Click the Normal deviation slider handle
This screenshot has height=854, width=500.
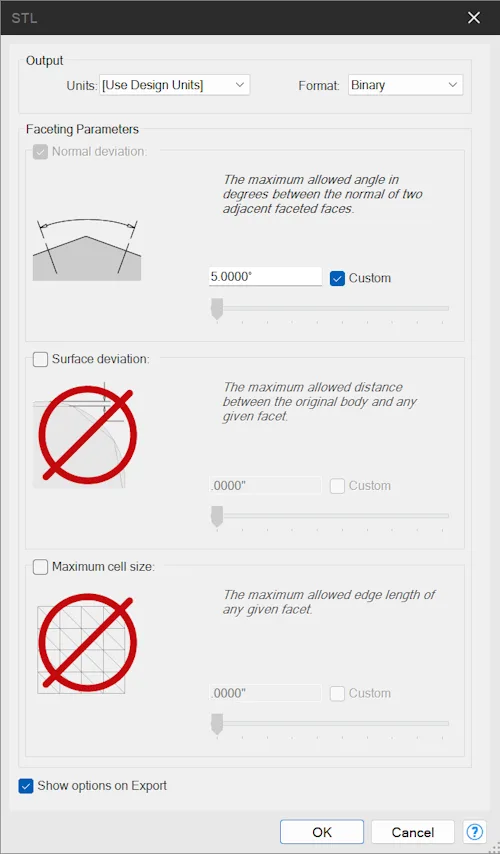tap(217, 308)
